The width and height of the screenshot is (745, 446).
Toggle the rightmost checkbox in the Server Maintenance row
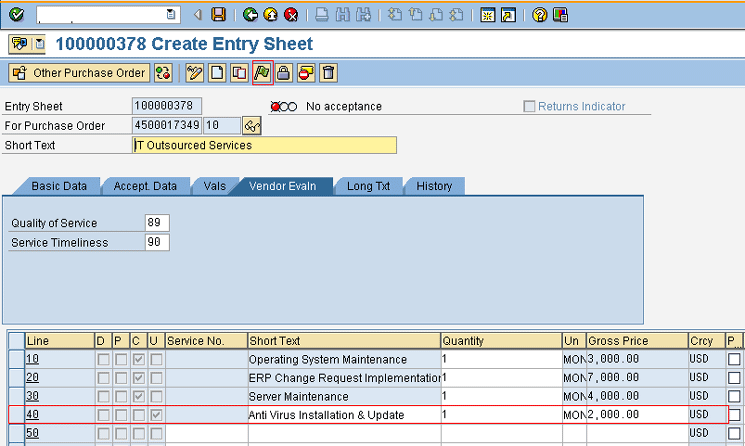734,397
